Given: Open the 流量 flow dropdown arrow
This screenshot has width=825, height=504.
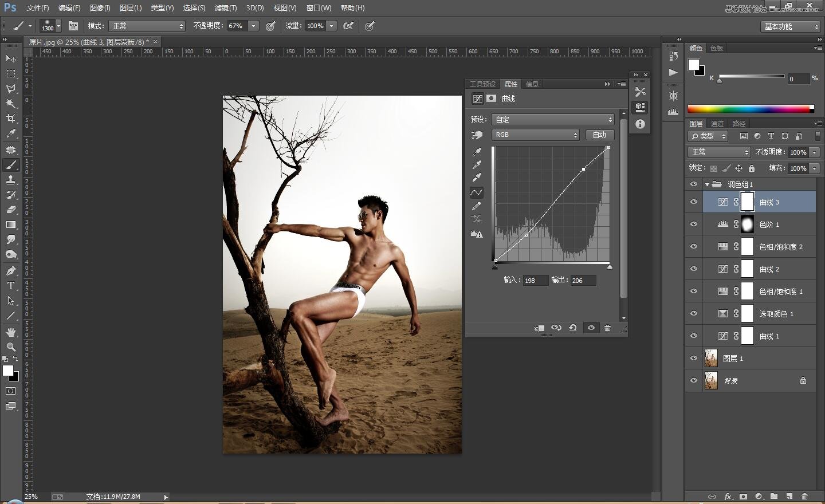Looking at the screenshot, I should [x=331, y=26].
